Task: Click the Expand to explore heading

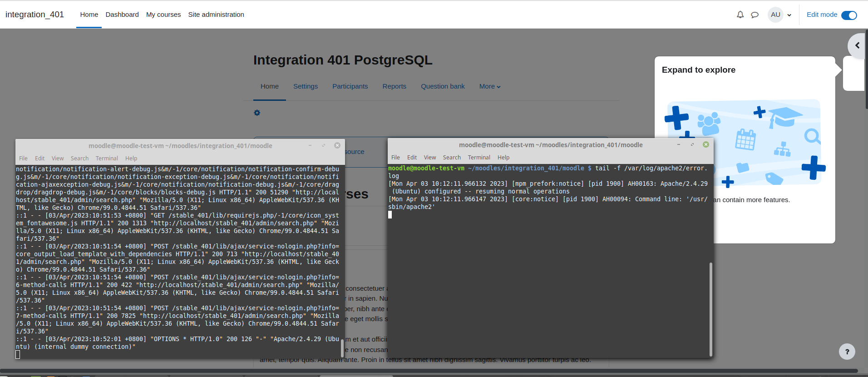Action: (x=698, y=70)
